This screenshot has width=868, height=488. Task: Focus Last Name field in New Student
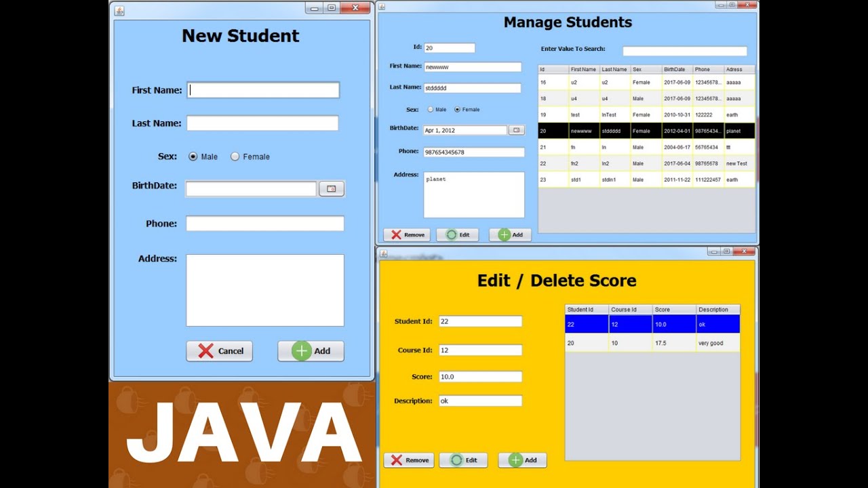[x=262, y=123]
